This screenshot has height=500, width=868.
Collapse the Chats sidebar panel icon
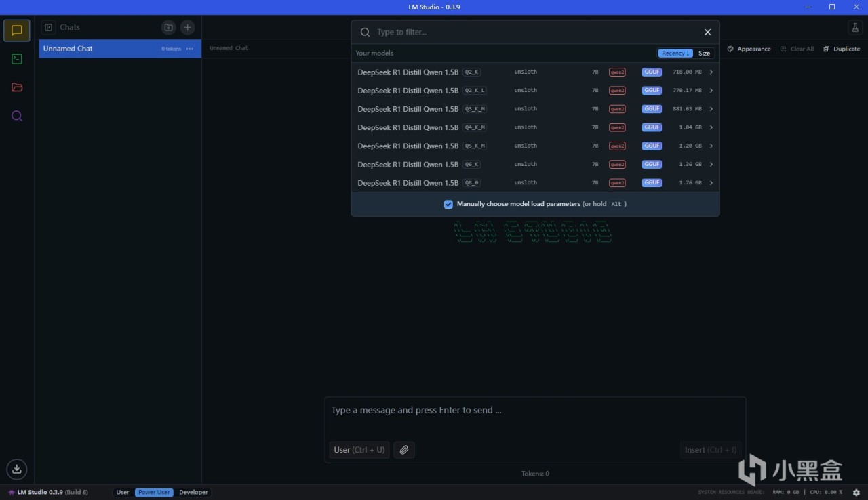(x=49, y=27)
